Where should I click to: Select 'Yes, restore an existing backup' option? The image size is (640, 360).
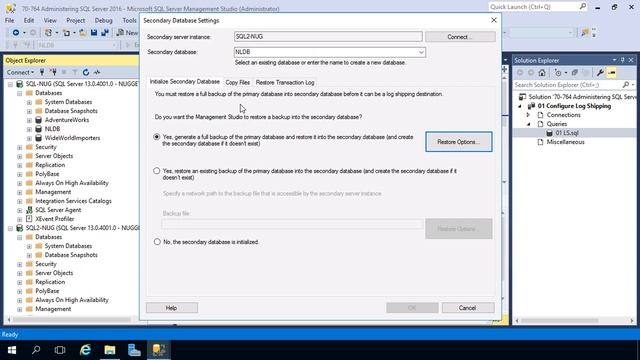[157, 171]
